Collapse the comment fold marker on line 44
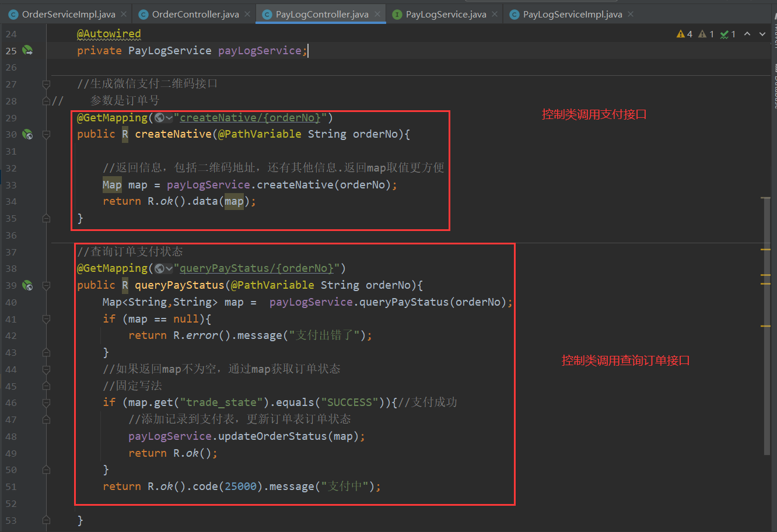The image size is (777, 532). (x=46, y=369)
